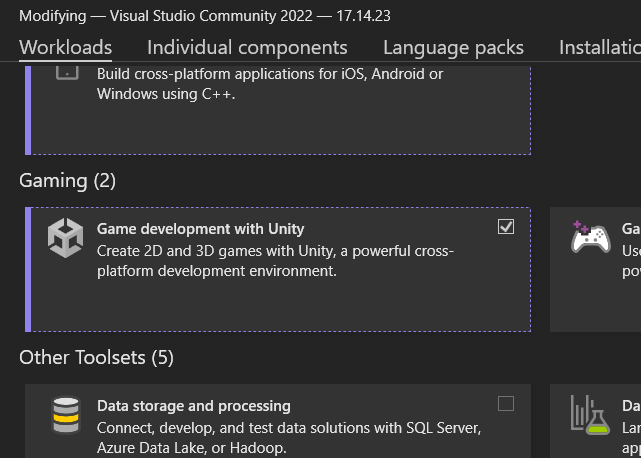The height and width of the screenshot is (458, 641).
Task: Open the Installation locations tab
Action: [600, 47]
